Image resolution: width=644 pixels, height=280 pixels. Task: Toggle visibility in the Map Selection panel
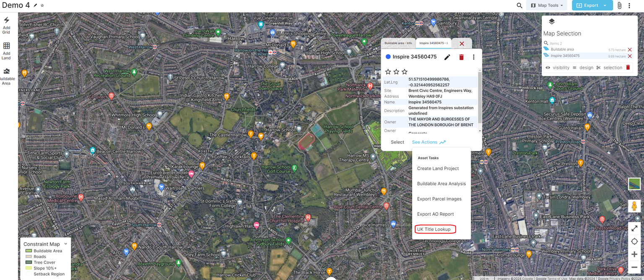pyautogui.click(x=548, y=67)
